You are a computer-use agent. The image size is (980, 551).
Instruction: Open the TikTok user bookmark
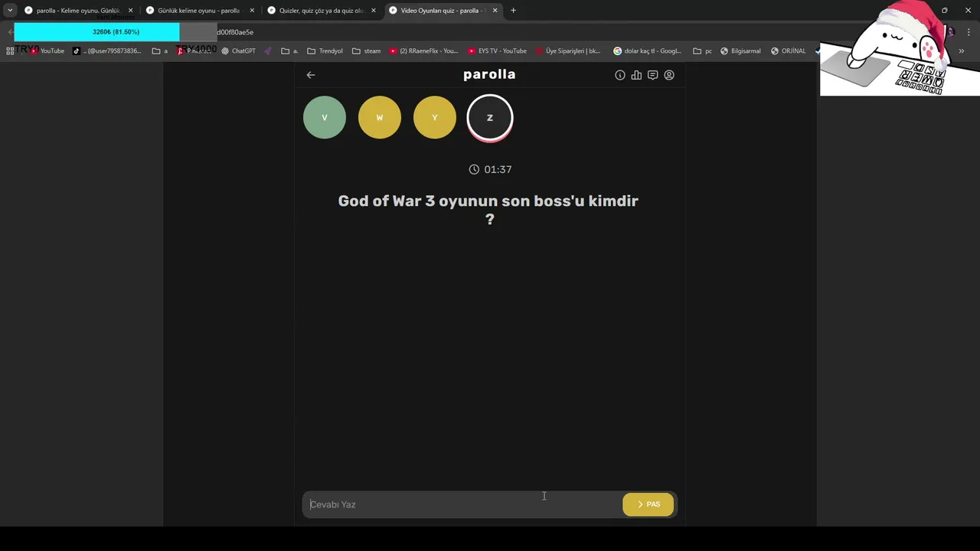point(107,51)
